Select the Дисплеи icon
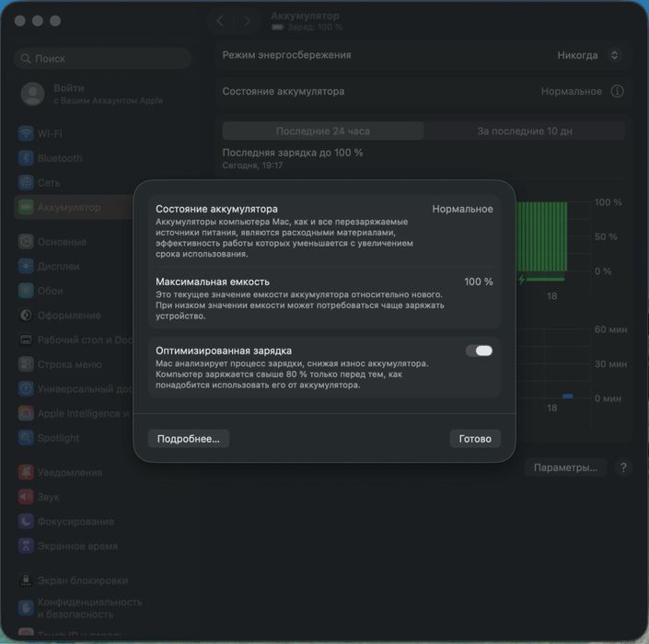 (x=26, y=266)
